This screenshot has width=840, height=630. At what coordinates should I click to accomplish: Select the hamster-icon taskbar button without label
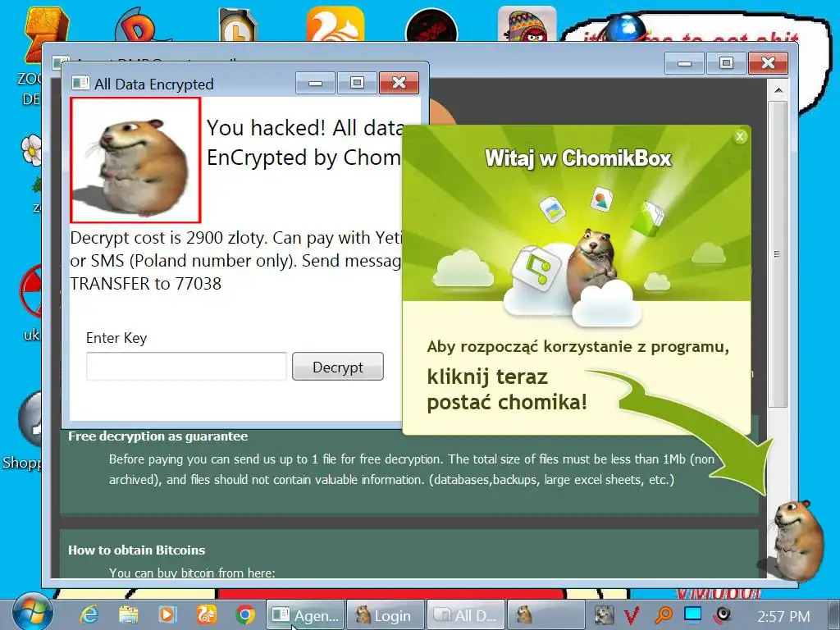pos(546,615)
